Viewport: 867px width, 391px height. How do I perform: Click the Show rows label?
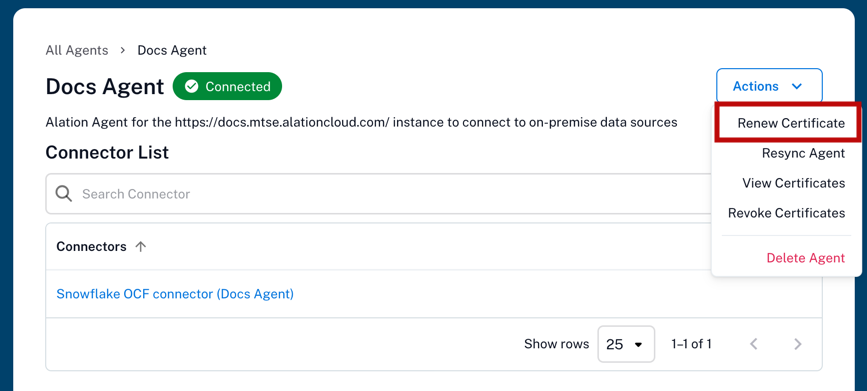coord(556,344)
